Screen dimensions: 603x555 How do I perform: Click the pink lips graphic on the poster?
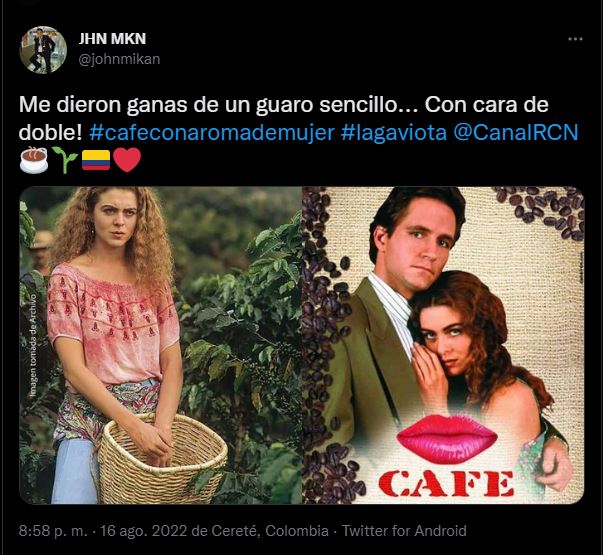coord(447,438)
